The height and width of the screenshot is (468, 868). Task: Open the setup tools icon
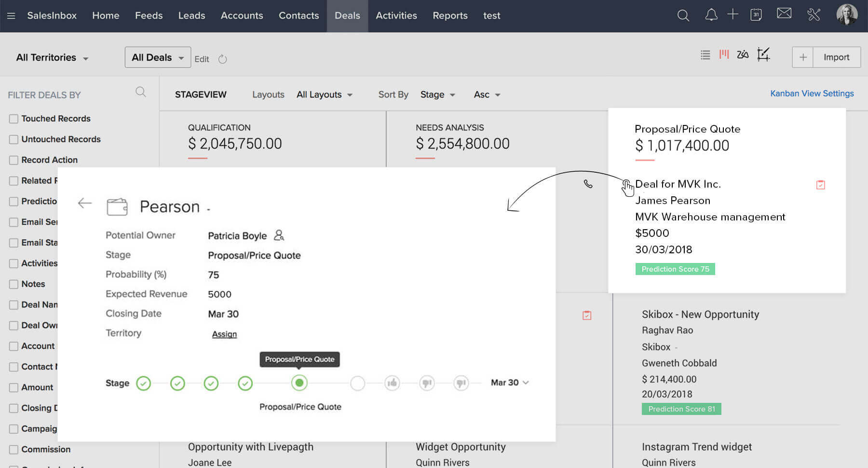coord(814,15)
